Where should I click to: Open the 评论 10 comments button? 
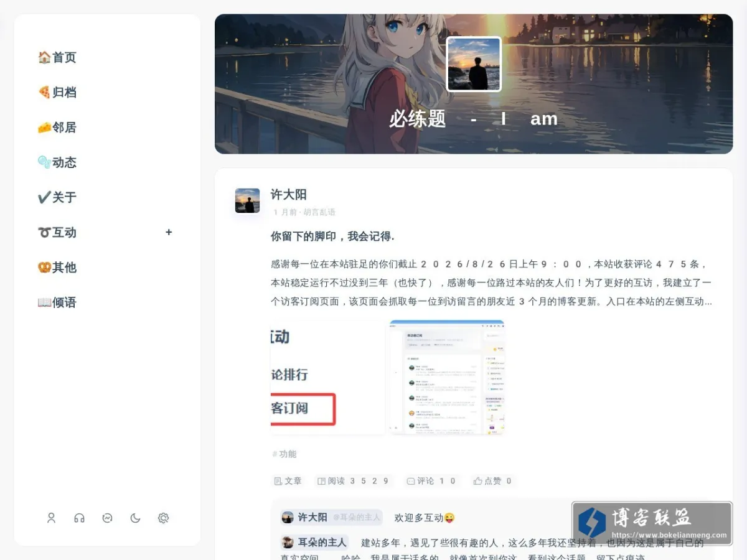coord(431,481)
